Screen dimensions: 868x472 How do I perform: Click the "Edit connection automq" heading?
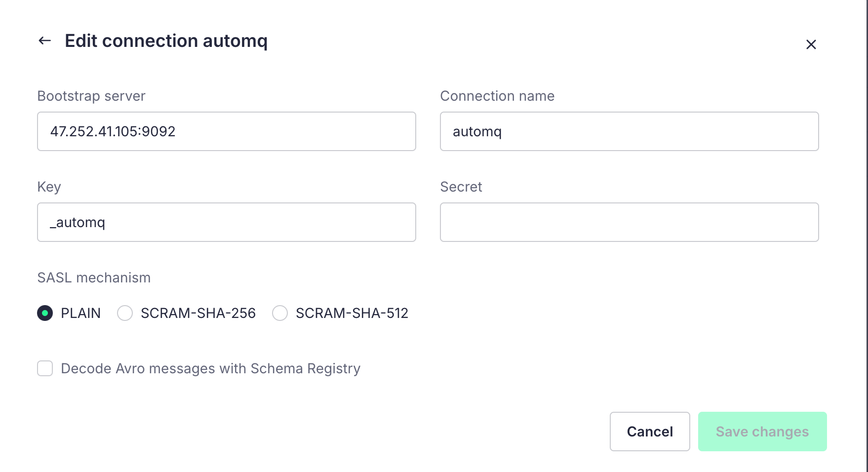[166, 40]
